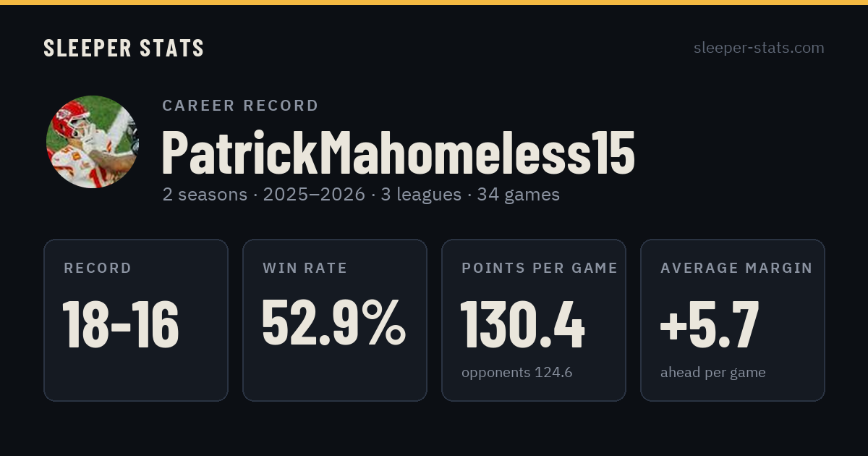This screenshot has width=868, height=456.
Task: Click the opponents 124.6 subtext
Action: pos(516,373)
